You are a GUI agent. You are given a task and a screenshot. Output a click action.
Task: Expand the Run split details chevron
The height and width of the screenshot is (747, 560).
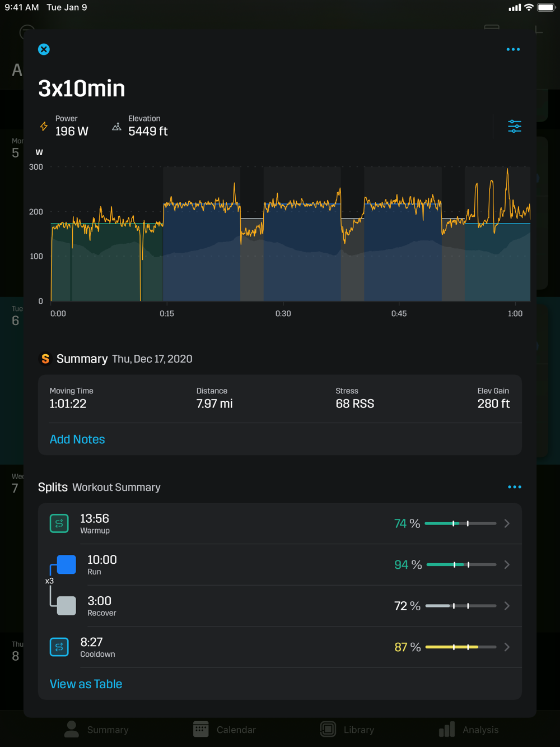click(507, 565)
